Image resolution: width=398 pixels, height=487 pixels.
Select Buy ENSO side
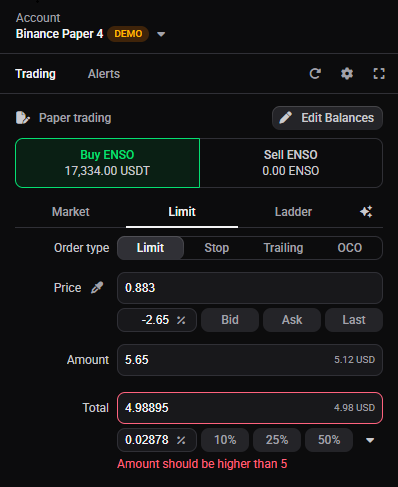pyautogui.click(x=107, y=163)
